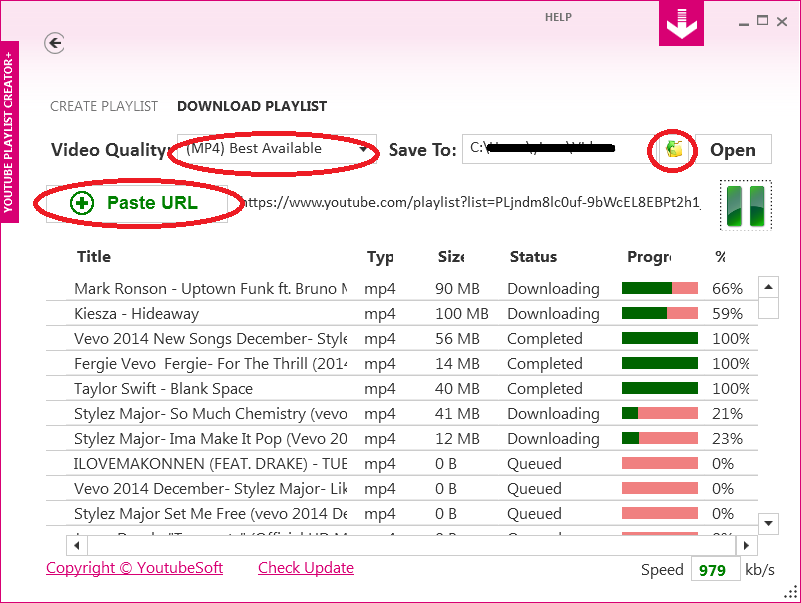Click the vertical scrollbar down arrow

click(x=768, y=523)
